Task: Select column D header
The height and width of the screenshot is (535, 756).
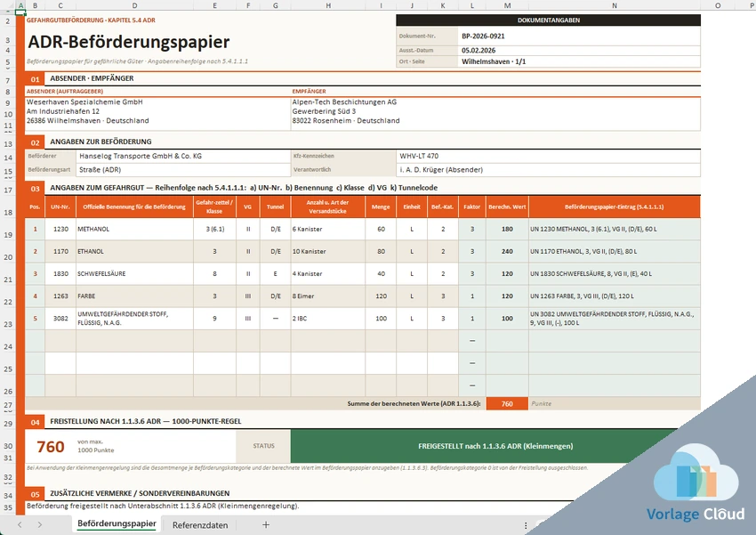Action: (134, 5)
